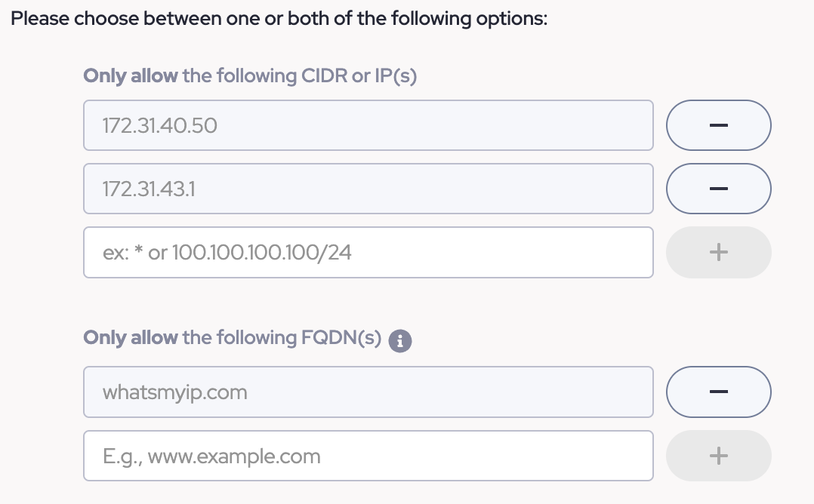The image size is (814, 504).
Task: Click 'the following' in the CIDR label
Action: [x=239, y=76]
